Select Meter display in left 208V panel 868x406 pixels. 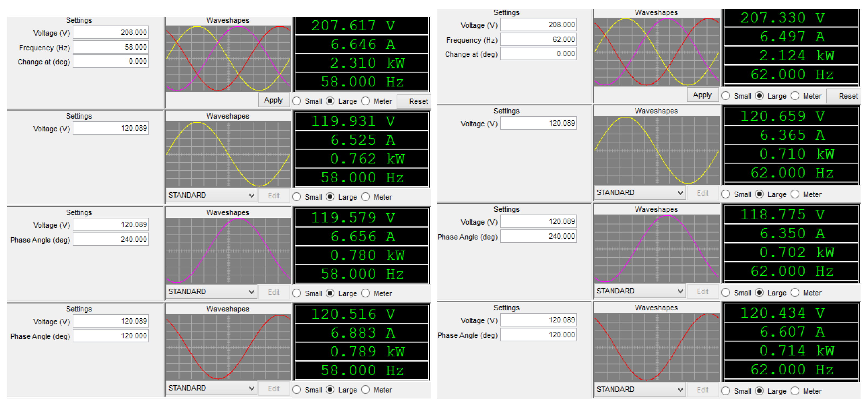(366, 101)
